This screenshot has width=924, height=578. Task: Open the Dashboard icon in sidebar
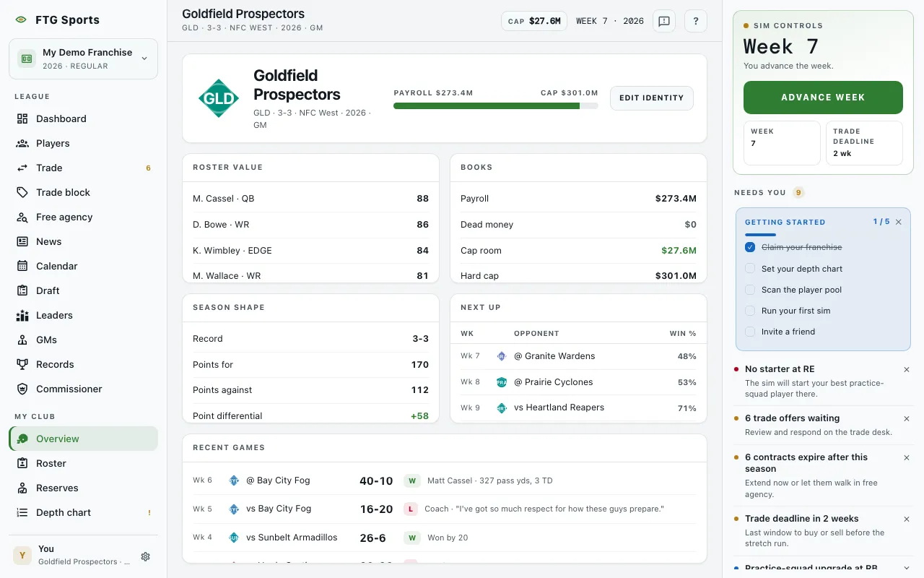point(22,118)
